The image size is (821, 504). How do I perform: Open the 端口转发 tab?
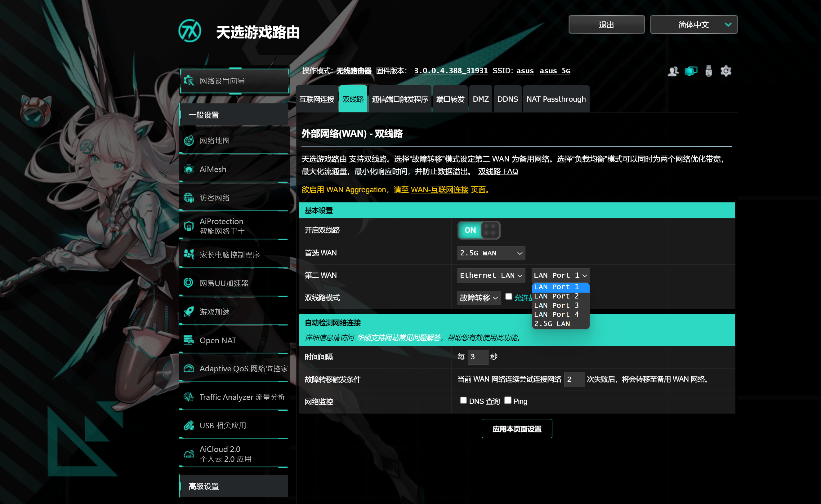point(450,99)
